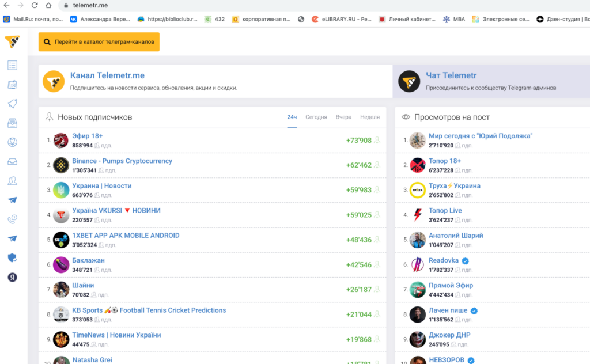Switch to the 24ч tab
This screenshot has height=364, width=590.
292,117
